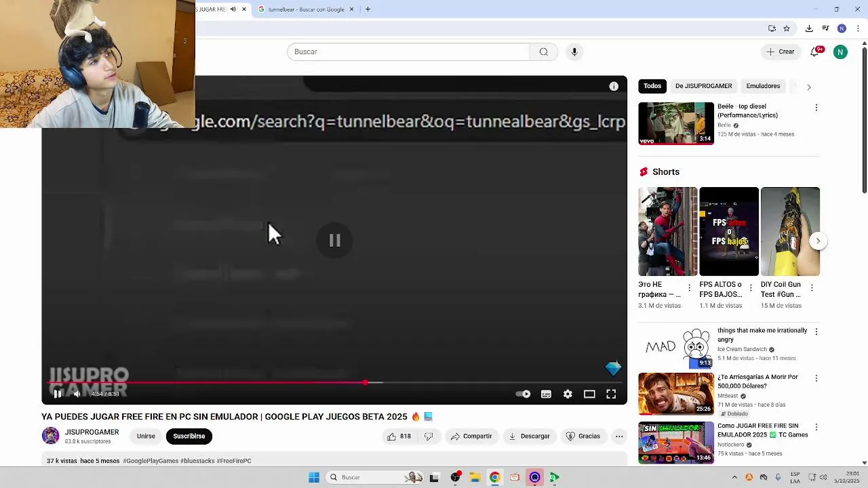Open options for Ice Cream Sandwich video

point(816,332)
